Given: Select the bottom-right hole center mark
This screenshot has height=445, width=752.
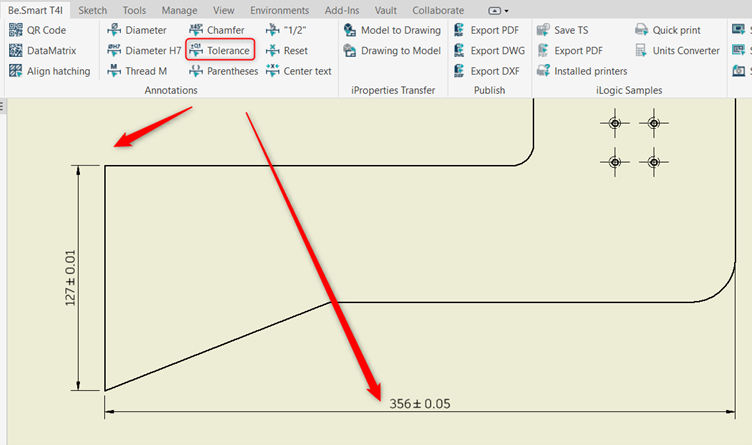Looking at the screenshot, I should 654,162.
